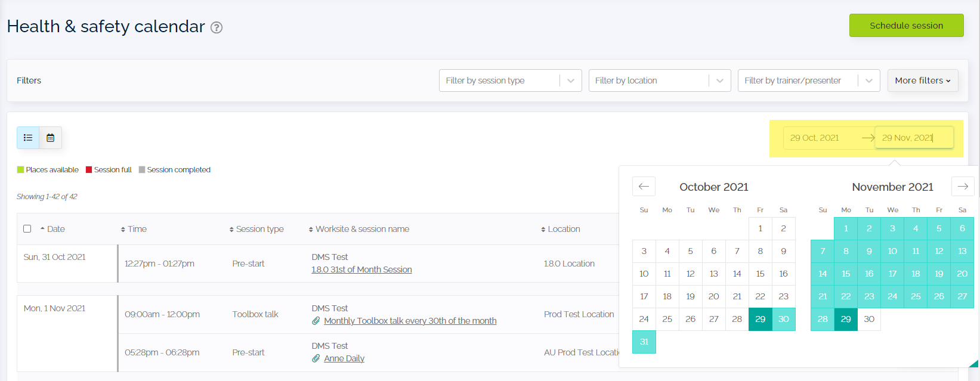Select November 29 in the calendar
The height and width of the screenshot is (381, 980).
pyautogui.click(x=846, y=319)
